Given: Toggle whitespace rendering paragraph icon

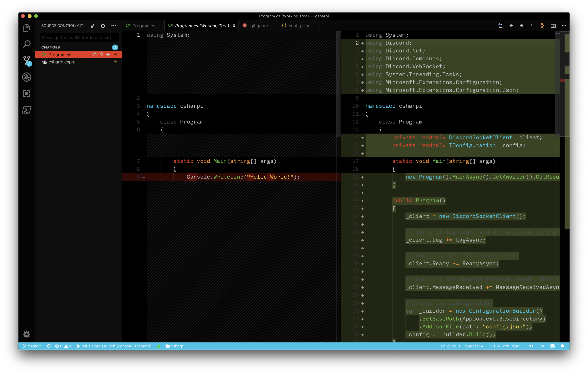Looking at the screenshot, I should pos(532,26).
